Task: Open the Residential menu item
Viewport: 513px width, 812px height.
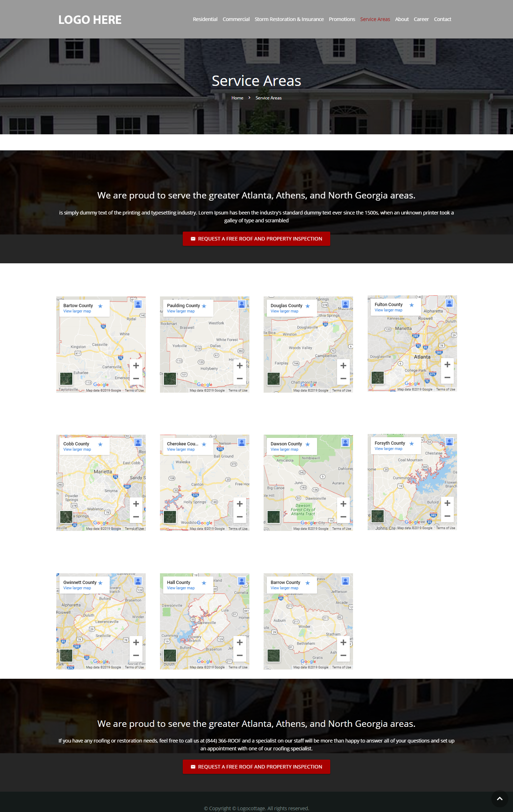Action: [205, 19]
